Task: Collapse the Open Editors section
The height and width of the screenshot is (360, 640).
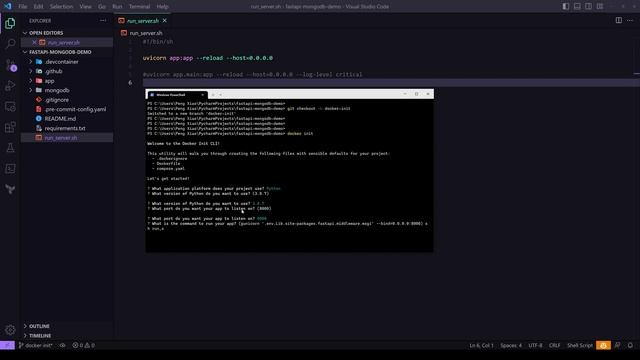Action: tap(46, 33)
